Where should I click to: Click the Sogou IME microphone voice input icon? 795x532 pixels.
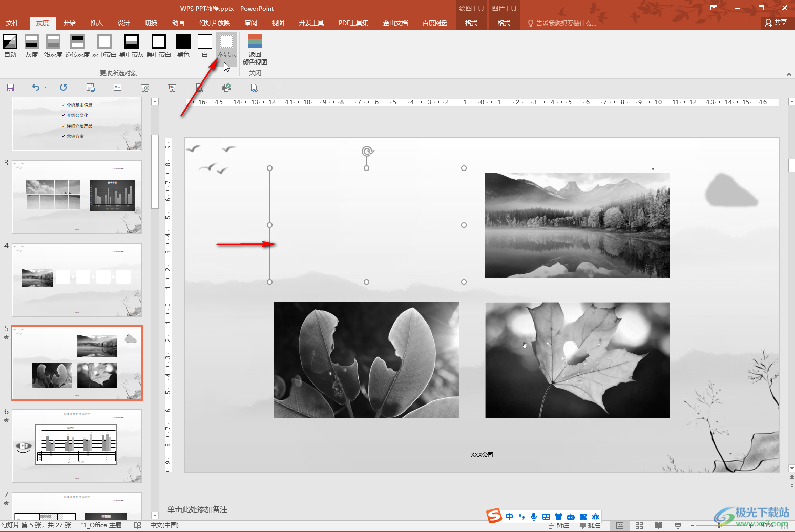[534, 517]
